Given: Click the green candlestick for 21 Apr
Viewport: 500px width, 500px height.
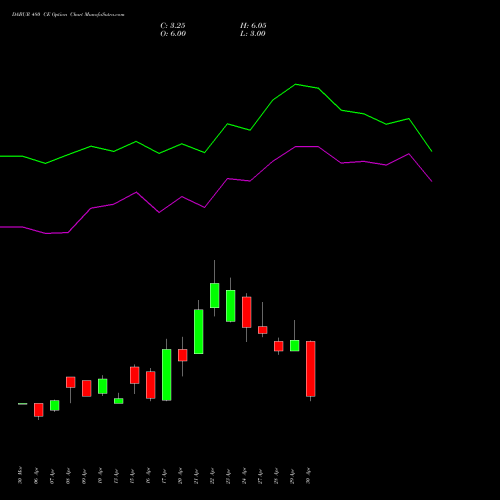Looking at the screenshot, I should pyautogui.click(x=199, y=332).
